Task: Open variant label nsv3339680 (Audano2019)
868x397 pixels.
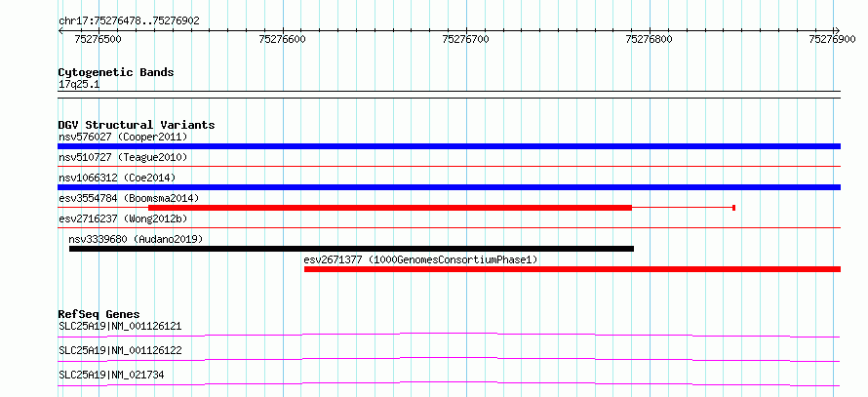Action: point(136,239)
